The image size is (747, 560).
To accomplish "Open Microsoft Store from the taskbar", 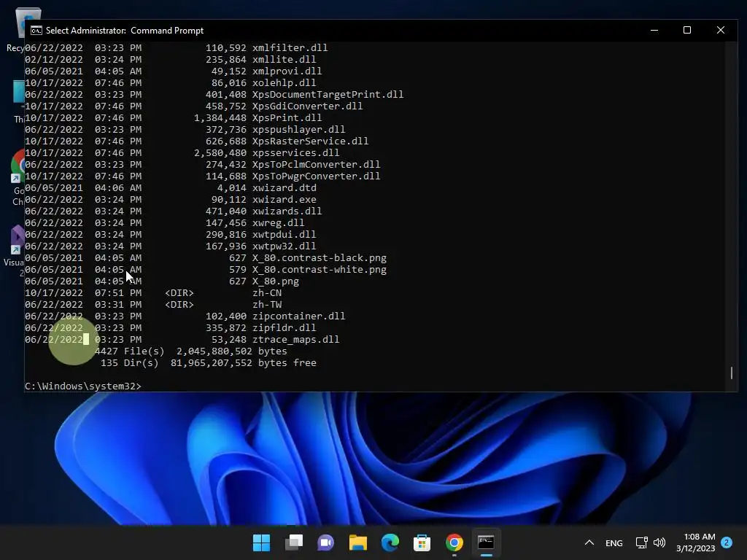I will pyautogui.click(x=422, y=542).
